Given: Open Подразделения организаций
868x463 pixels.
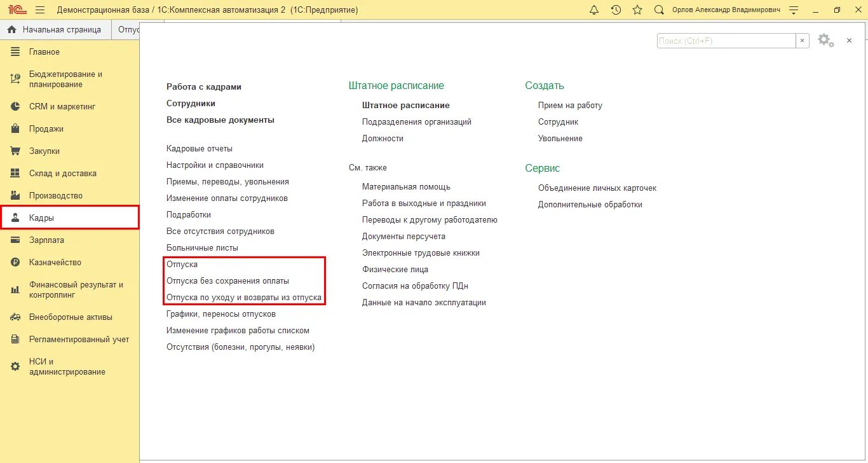Looking at the screenshot, I should 417,121.
